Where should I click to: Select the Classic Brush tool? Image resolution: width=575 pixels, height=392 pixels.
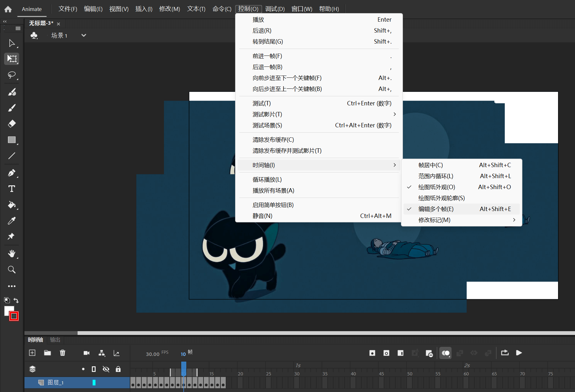pyautogui.click(x=12, y=108)
